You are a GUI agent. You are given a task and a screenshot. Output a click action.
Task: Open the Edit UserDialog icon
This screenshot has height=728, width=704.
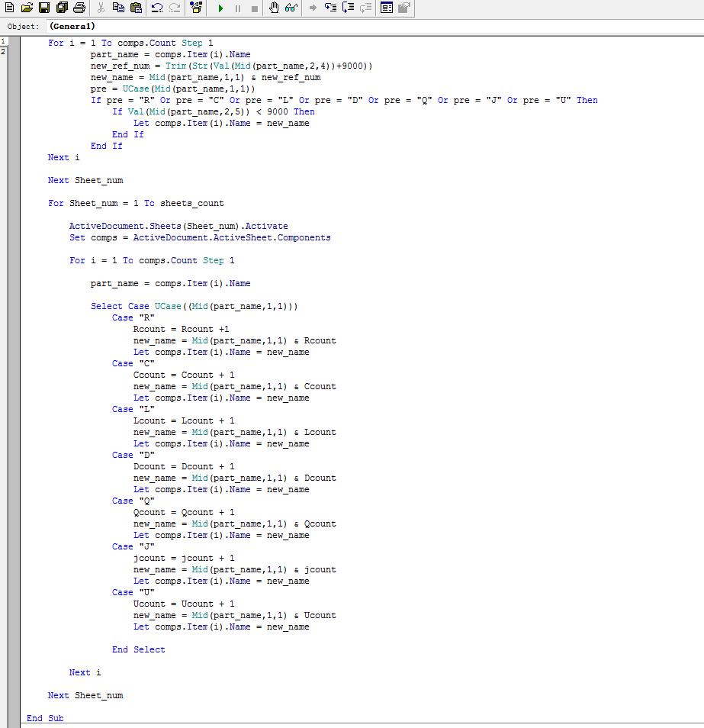387,8
